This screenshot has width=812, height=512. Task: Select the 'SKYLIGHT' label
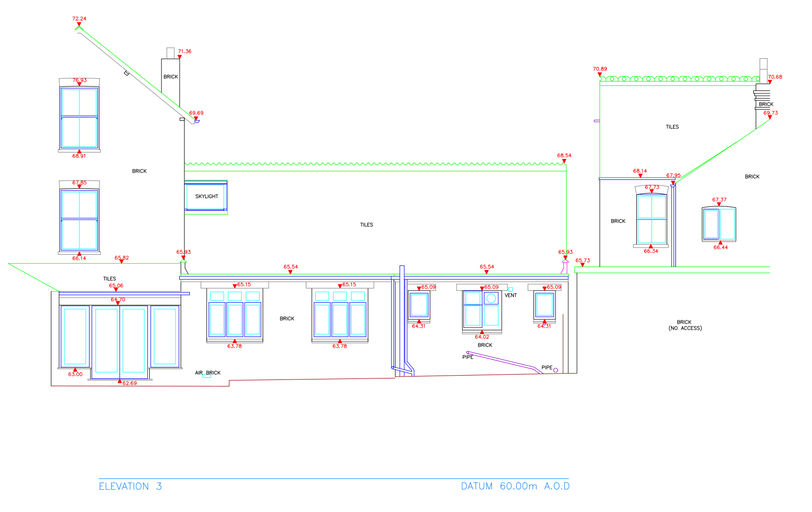pyautogui.click(x=207, y=197)
